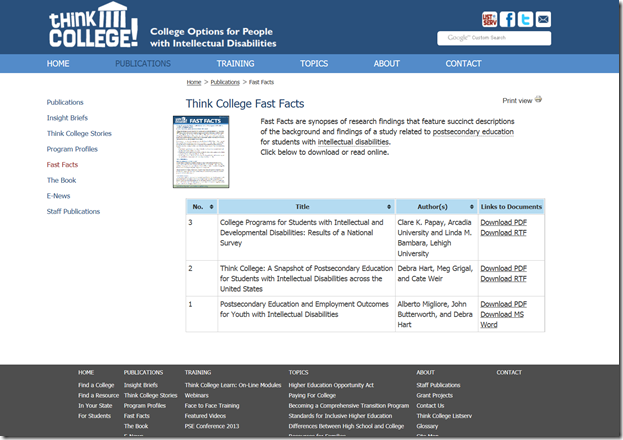623x440 pixels.
Task: Click footer link For Students
Action: pos(95,416)
